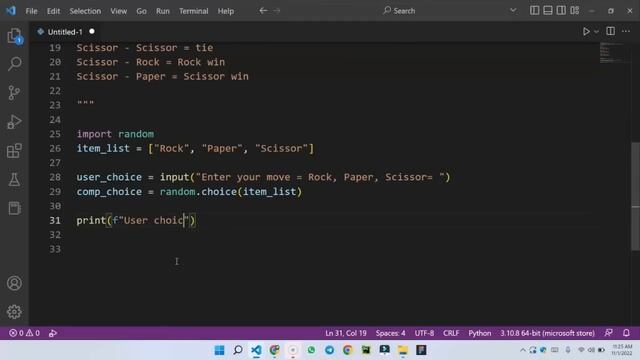Show errors and warnings problems panel
640x360 pixels.
(x=24, y=333)
